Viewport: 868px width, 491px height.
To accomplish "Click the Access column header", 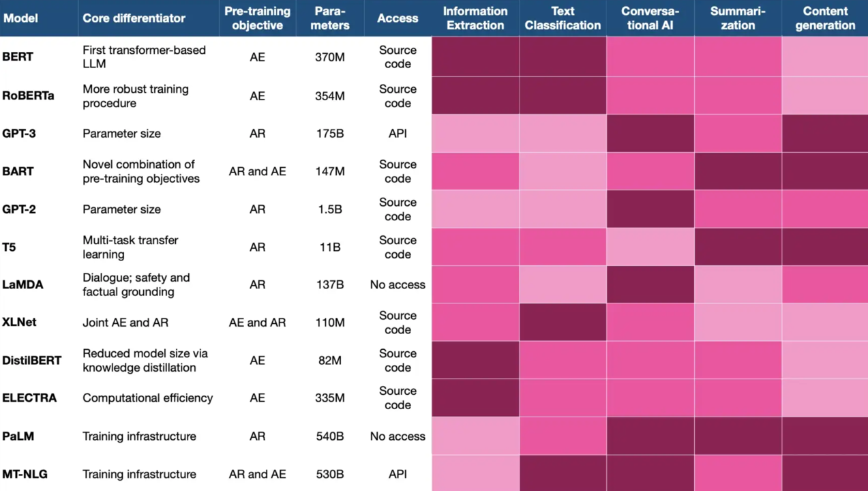I will pyautogui.click(x=398, y=18).
